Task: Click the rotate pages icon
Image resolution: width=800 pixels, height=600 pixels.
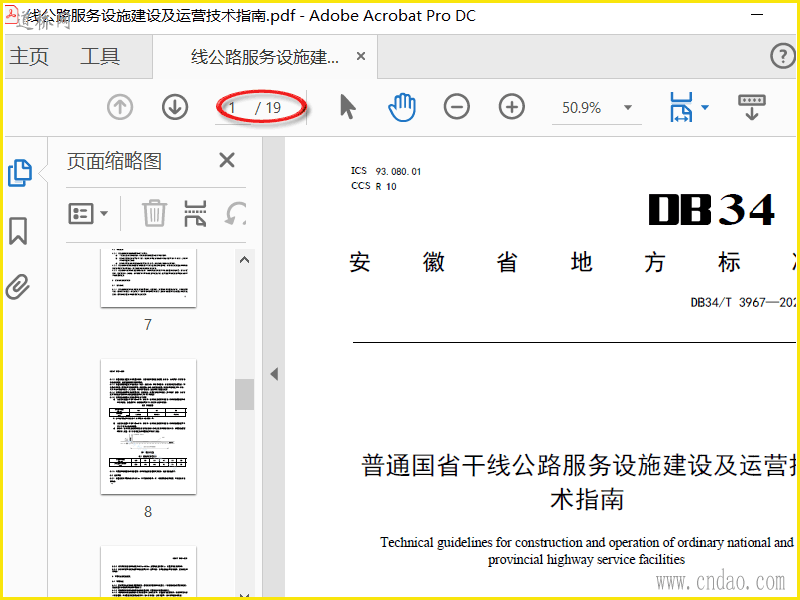Action: pyautogui.click(x=236, y=213)
